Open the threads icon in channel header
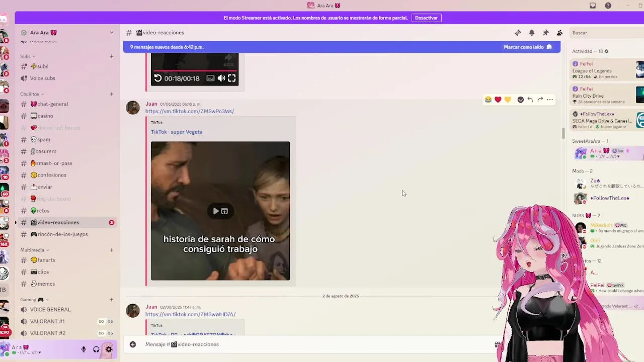The image size is (644, 362). (518, 33)
